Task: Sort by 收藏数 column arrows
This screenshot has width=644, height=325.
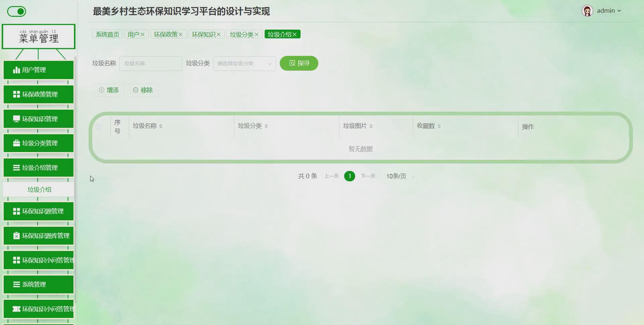Action: pyautogui.click(x=439, y=126)
